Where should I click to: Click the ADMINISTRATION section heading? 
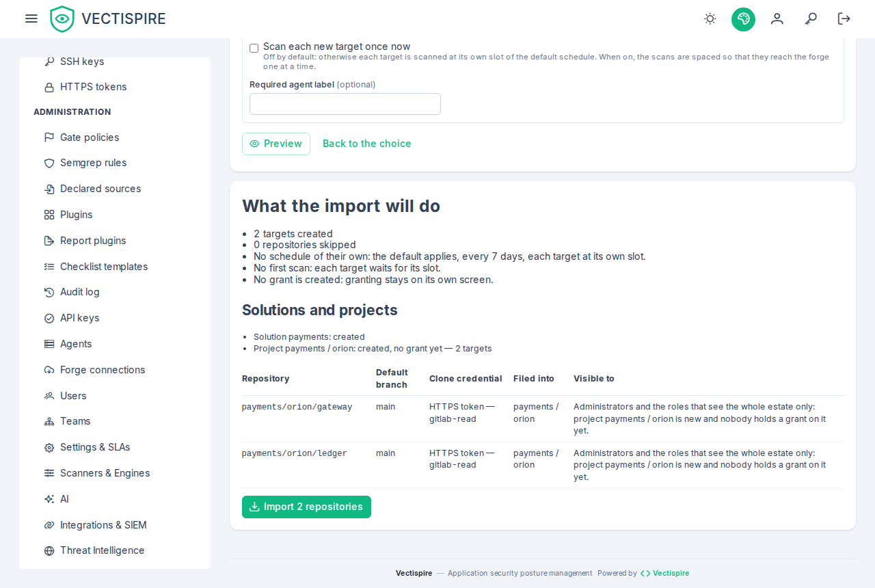coord(72,112)
